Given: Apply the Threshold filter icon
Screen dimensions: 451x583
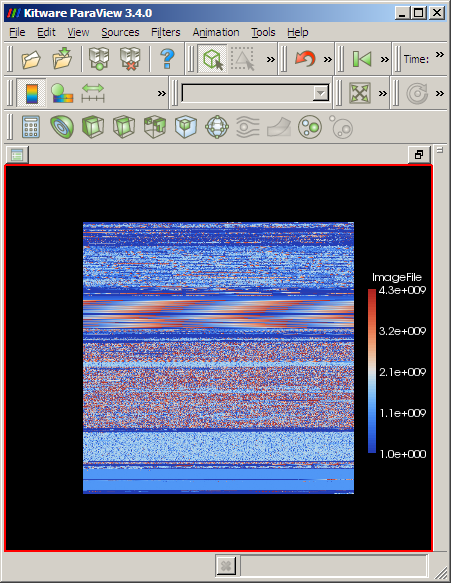Looking at the screenshot, I should pyautogui.click(x=155, y=127).
